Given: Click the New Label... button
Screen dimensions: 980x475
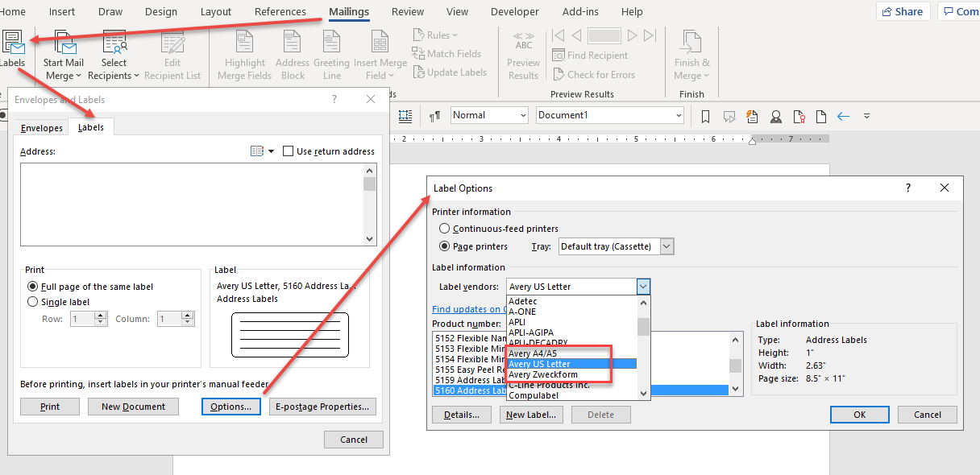Looking at the screenshot, I should click(529, 415).
